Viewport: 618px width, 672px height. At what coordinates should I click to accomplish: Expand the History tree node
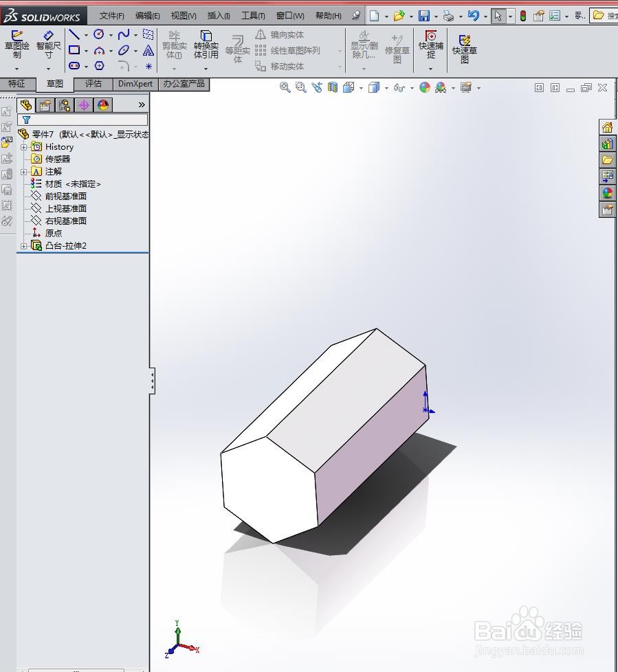pos(23,147)
